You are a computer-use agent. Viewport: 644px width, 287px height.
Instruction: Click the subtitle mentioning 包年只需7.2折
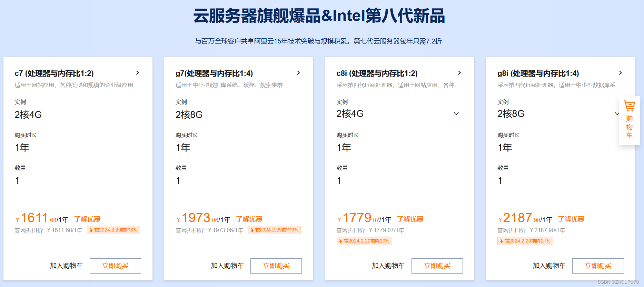[318, 41]
